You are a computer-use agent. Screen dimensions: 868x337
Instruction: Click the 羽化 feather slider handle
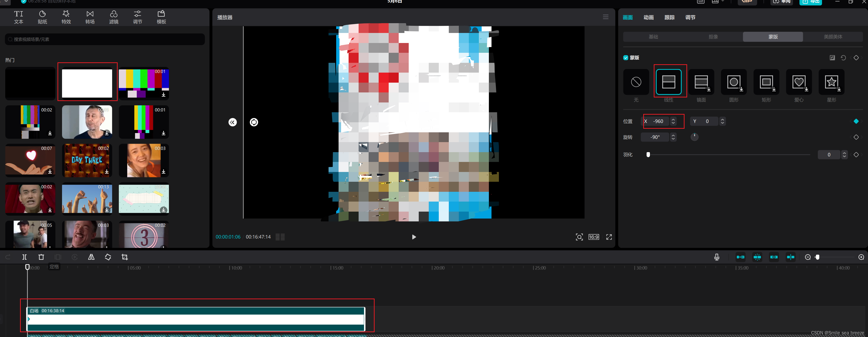click(x=648, y=155)
